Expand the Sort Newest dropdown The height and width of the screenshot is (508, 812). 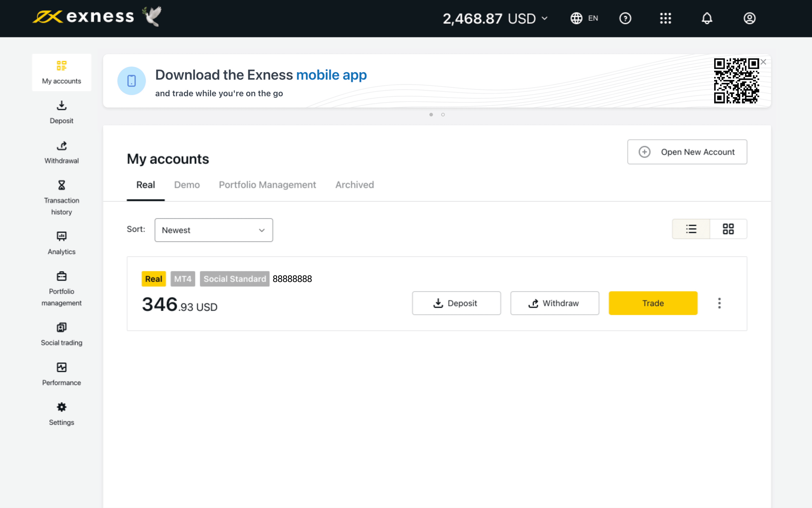pyautogui.click(x=214, y=230)
